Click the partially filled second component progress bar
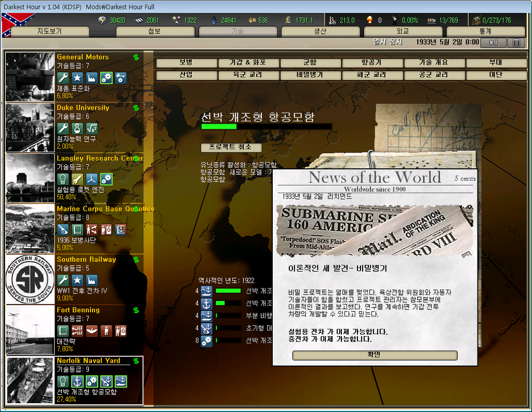The width and height of the screenshot is (532, 412). pyautogui.click(x=229, y=303)
